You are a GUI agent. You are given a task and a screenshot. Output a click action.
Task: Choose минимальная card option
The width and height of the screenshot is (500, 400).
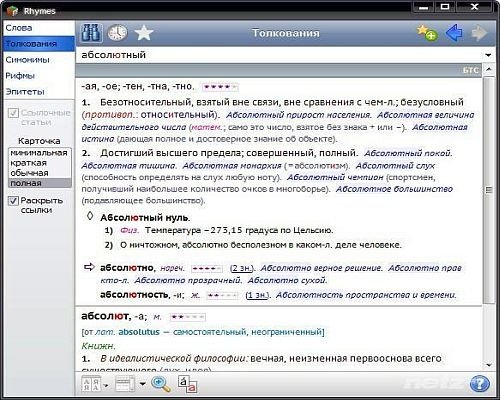coord(40,153)
